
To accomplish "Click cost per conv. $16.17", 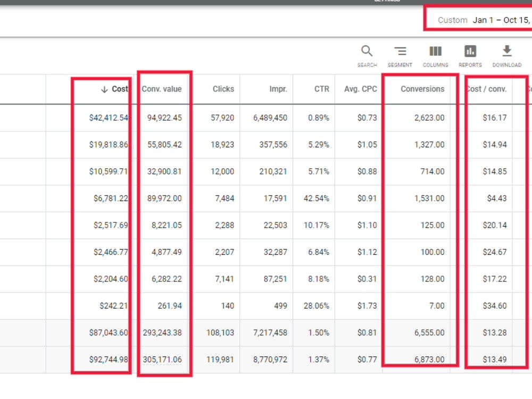I will tap(495, 118).
